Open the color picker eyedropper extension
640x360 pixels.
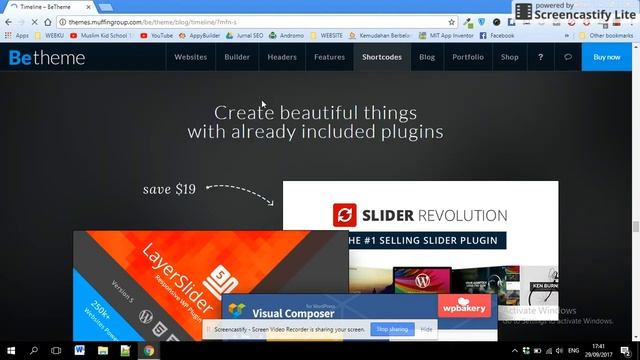[468, 22]
